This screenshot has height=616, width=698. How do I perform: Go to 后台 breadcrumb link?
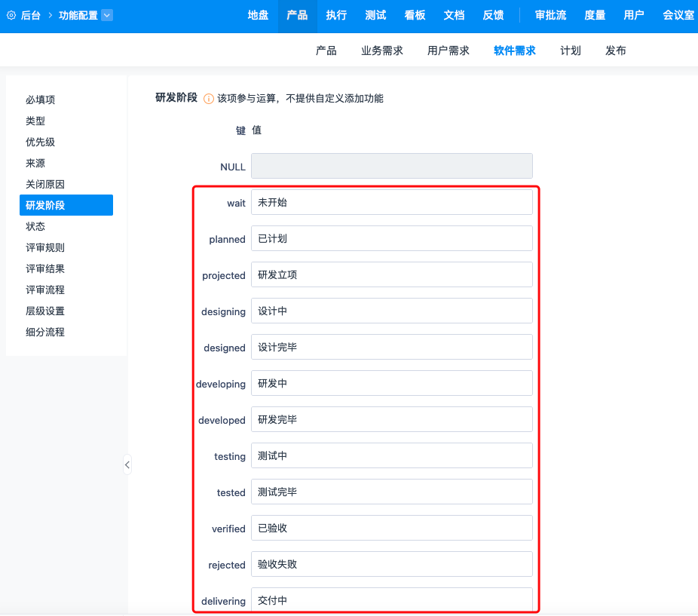click(x=31, y=15)
